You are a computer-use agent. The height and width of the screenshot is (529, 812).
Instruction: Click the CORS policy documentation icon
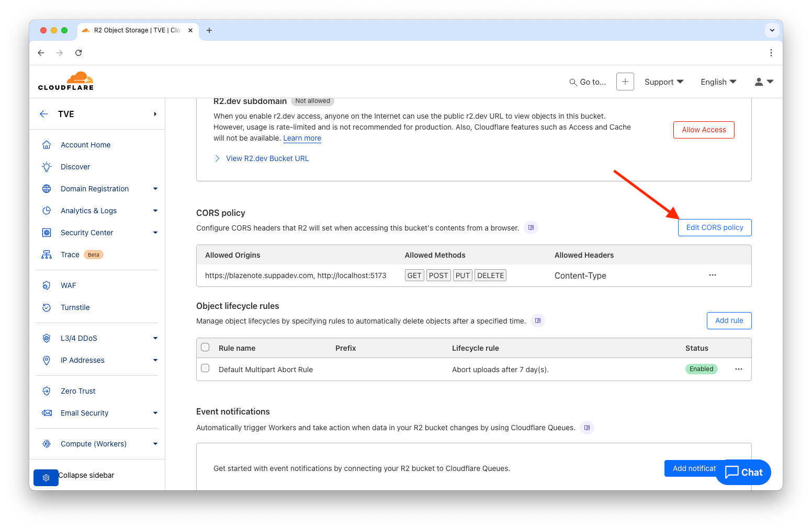(x=531, y=227)
